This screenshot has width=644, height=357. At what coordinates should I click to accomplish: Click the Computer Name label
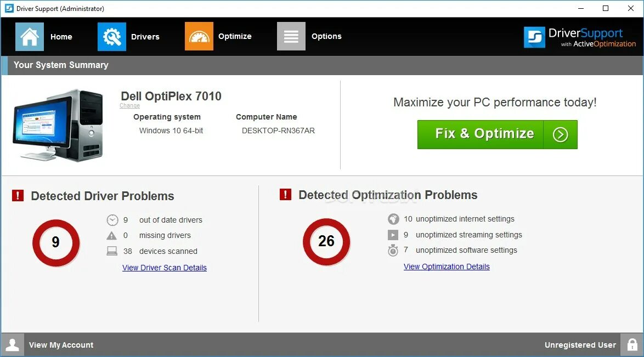[266, 117]
